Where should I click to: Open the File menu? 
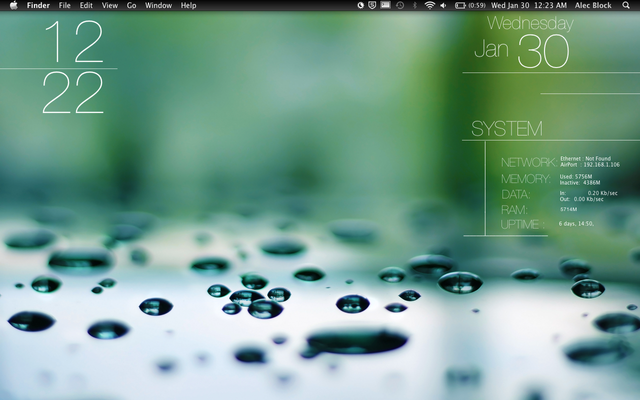[64, 5]
